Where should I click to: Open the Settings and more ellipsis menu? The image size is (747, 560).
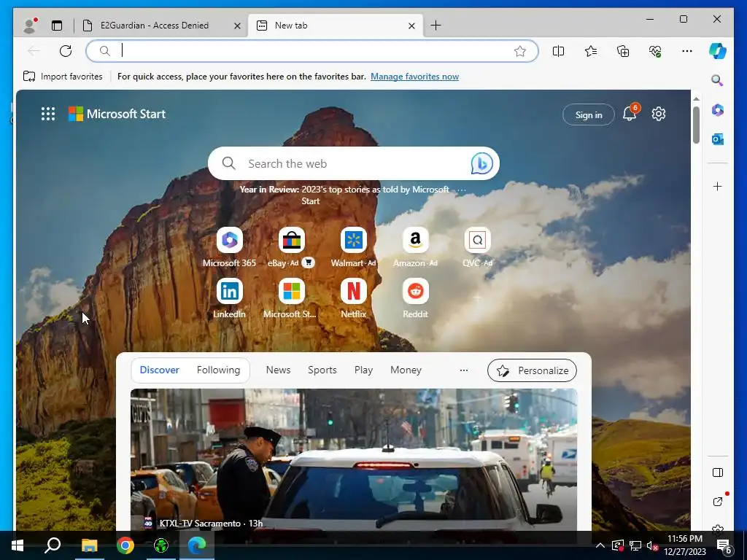[687, 51]
